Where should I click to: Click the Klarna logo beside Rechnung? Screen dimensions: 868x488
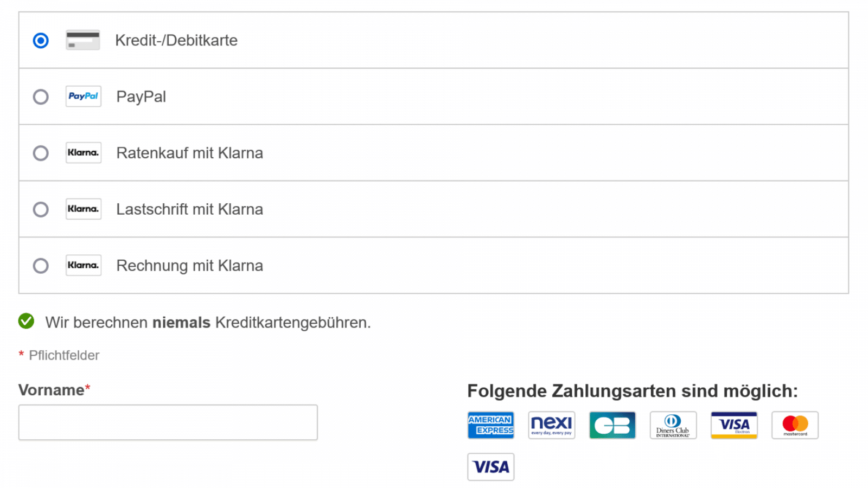pos(83,266)
